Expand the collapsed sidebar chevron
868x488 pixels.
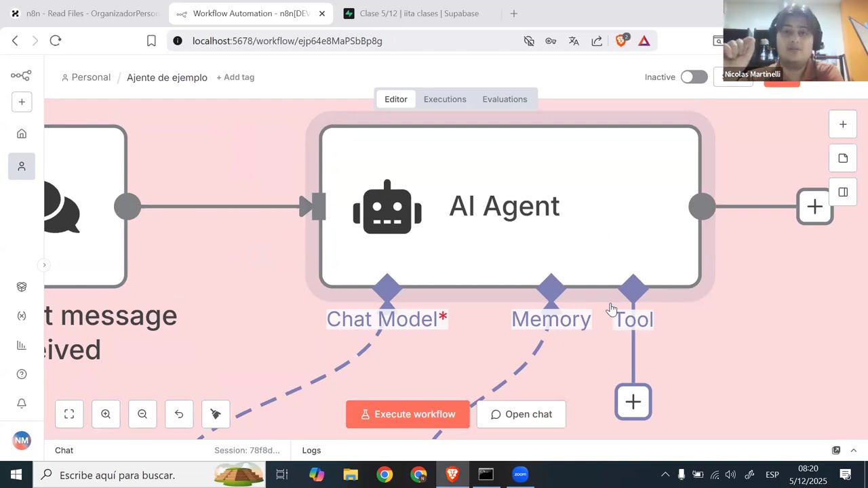tap(44, 265)
